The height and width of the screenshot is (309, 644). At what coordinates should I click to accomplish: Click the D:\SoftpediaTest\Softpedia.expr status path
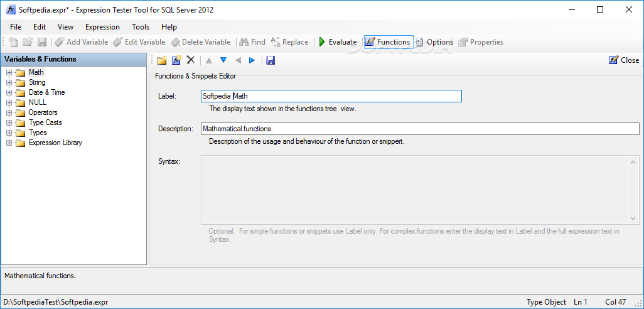point(56,302)
